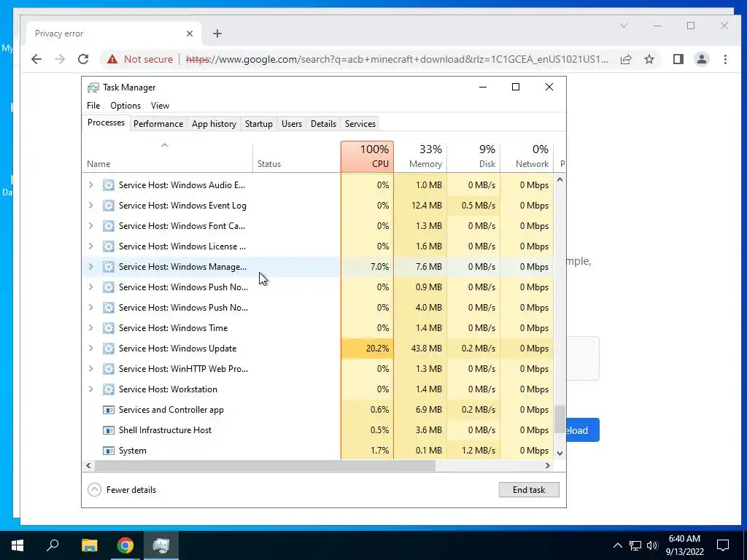
Task: Click the Chrome address bar URL
Action: [397, 59]
